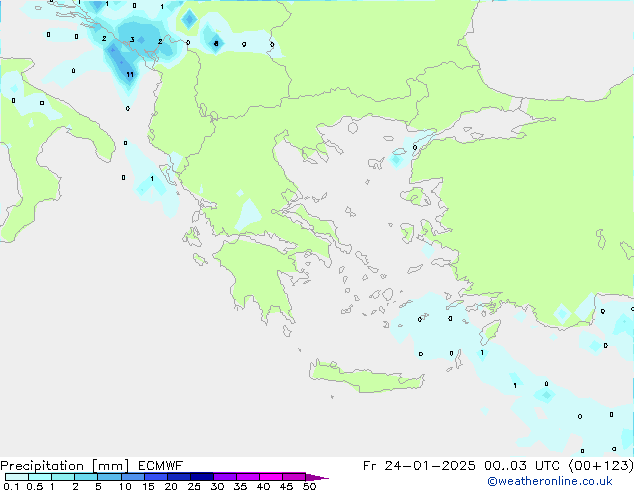This screenshot has height=490, width=634.
Task: Click the 40–45 mm magenta legend swatch
Action: (271, 477)
